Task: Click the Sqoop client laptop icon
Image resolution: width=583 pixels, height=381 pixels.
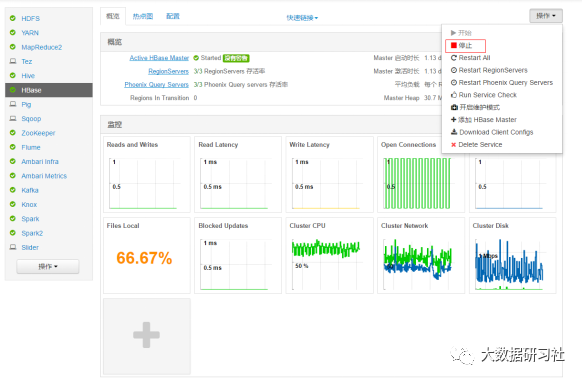Action: coord(13,118)
